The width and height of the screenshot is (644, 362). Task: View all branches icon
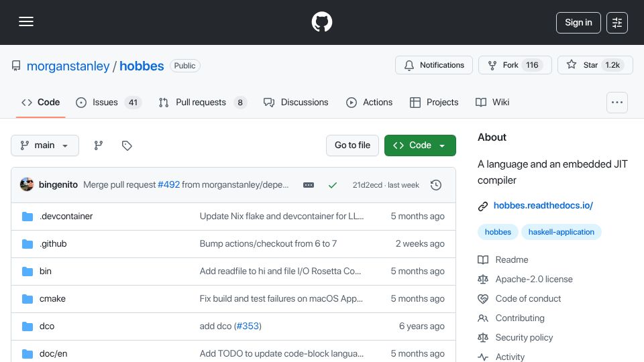pyautogui.click(x=98, y=145)
